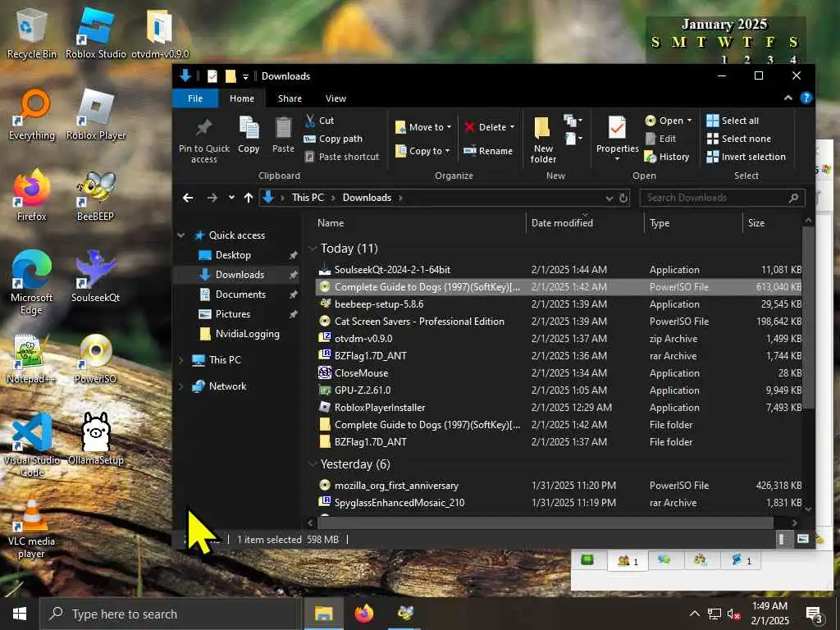Go up one folder level
The width and height of the screenshot is (840, 630).
tap(248, 198)
